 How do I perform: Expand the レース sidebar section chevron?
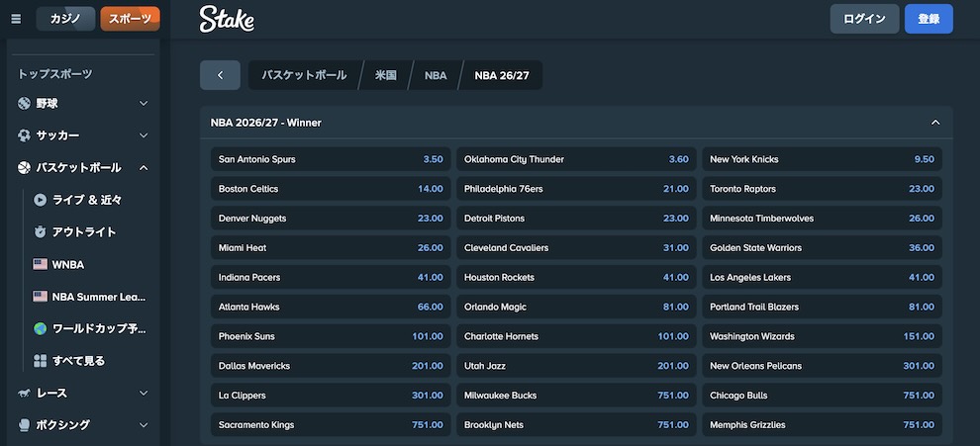click(144, 393)
